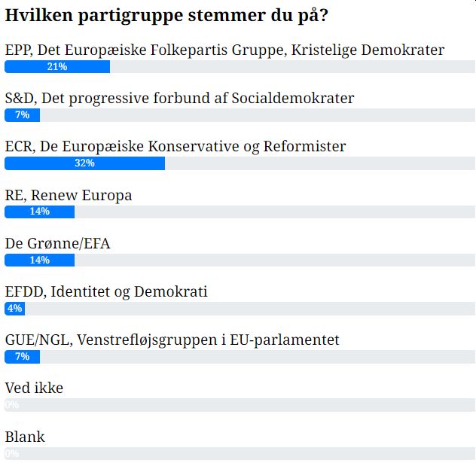476x463 pixels.
Task: Click the 7% bar under S&D
Action: tap(22, 115)
